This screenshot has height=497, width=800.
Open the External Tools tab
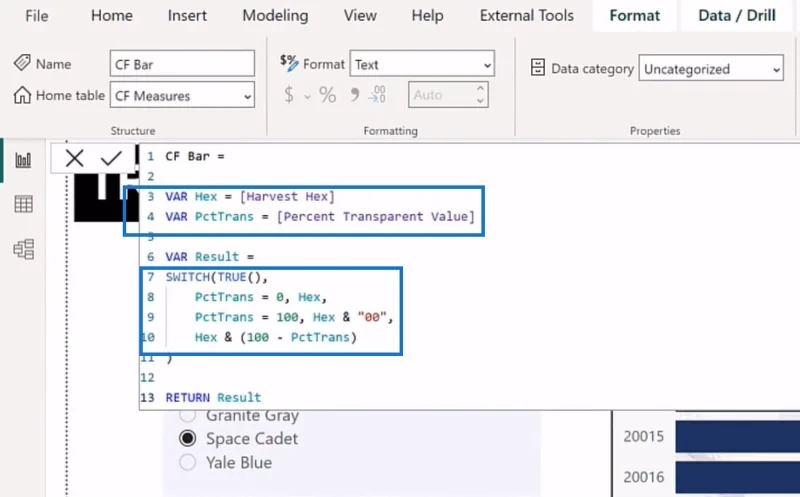point(527,16)
